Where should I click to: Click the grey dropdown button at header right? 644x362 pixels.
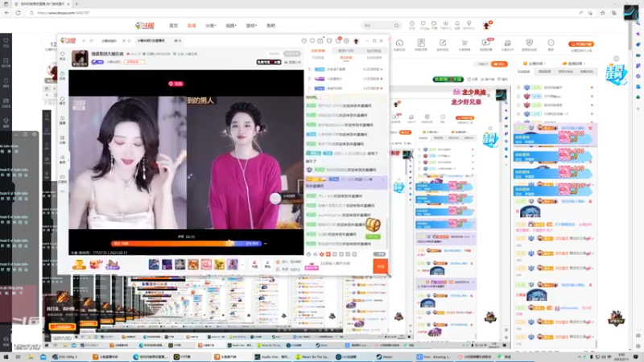pos(292,54)
